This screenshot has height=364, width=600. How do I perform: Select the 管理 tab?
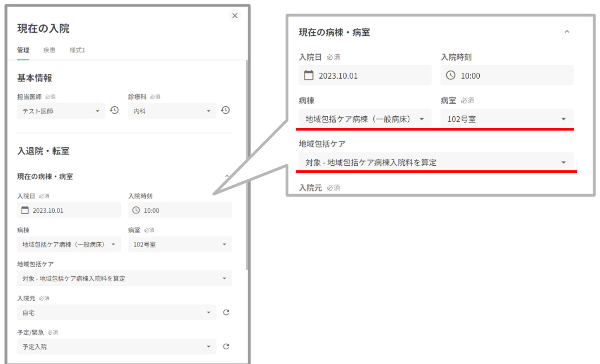point(23,50)
